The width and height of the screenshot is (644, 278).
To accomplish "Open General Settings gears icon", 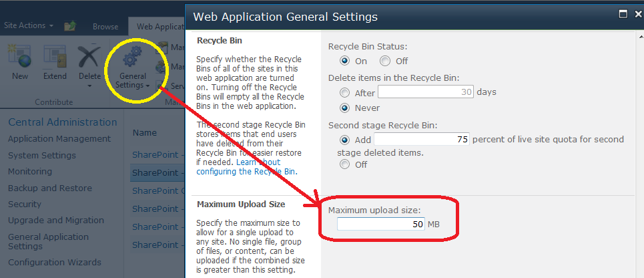I will click(x=133, y=56).
